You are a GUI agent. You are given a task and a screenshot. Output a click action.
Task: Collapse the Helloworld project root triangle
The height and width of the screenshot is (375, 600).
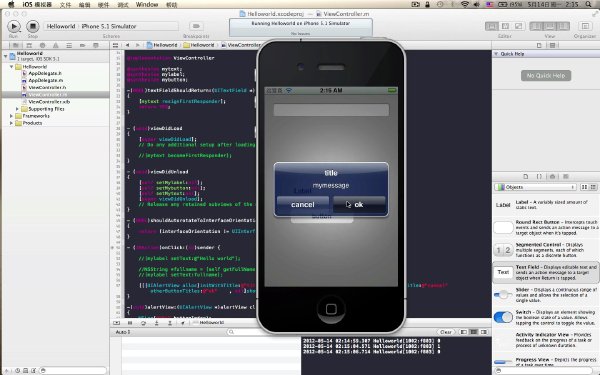click(x=5, y=56)
